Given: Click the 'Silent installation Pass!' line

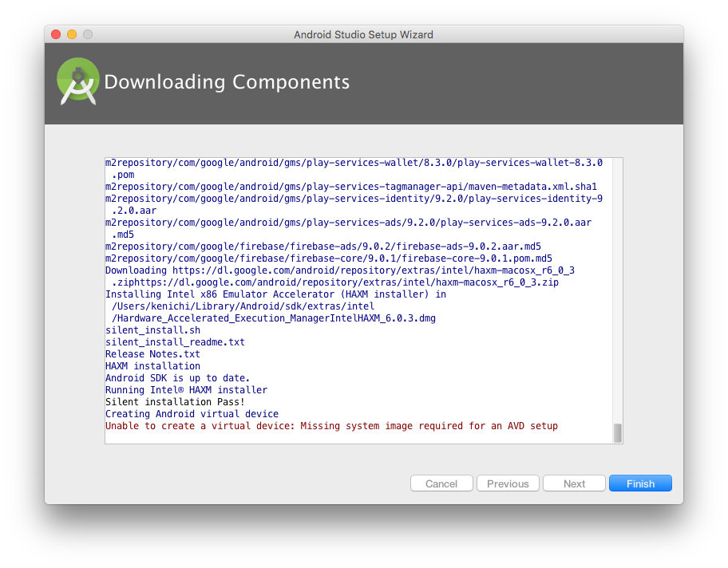Looking at the screenshot, I should tap(175, 402).
